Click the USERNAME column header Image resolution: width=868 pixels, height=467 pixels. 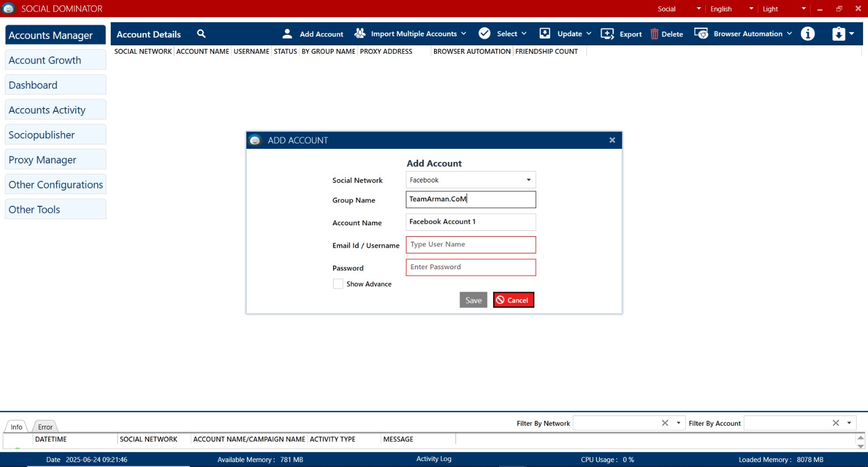tap(251, 51)
